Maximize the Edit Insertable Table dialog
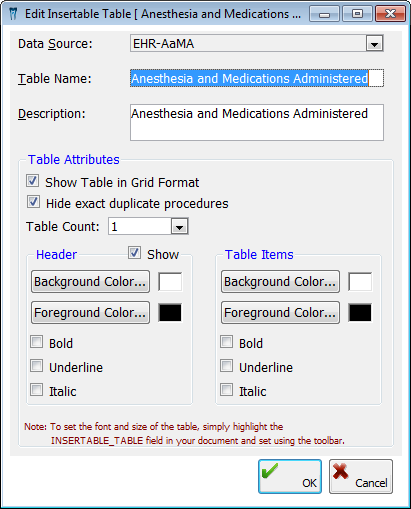 [x=357, y=14]
